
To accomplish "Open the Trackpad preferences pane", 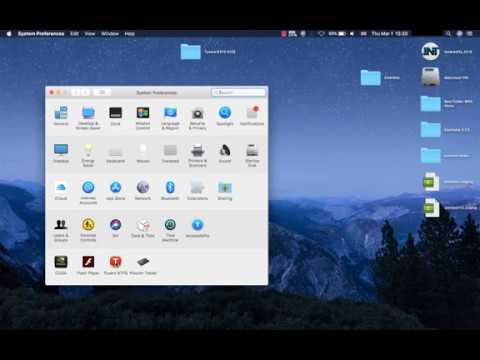I will (170, 153).
